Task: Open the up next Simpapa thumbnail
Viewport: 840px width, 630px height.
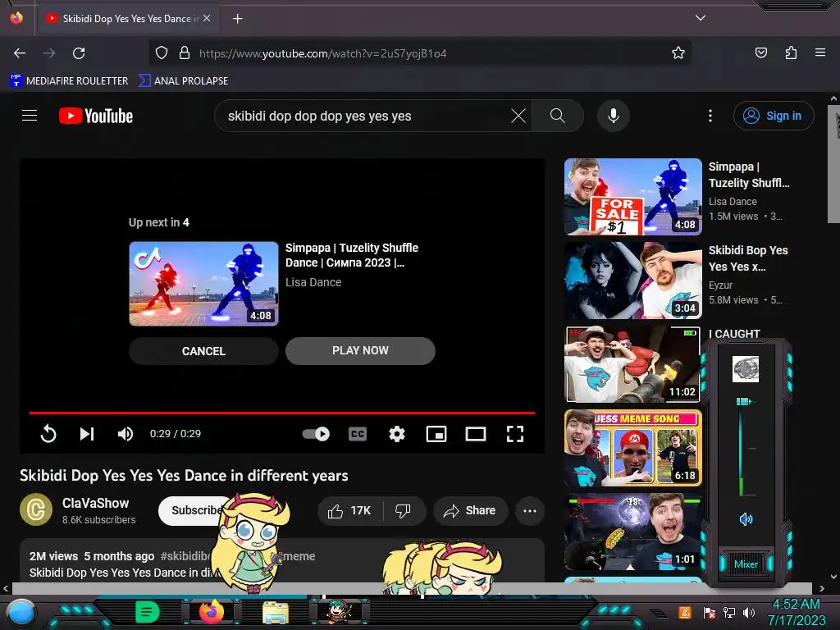Action: 203,283
